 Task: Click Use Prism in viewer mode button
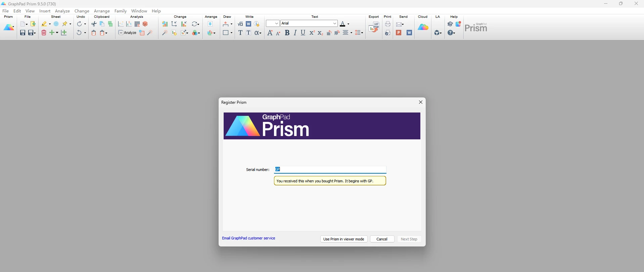click(344, 239)
